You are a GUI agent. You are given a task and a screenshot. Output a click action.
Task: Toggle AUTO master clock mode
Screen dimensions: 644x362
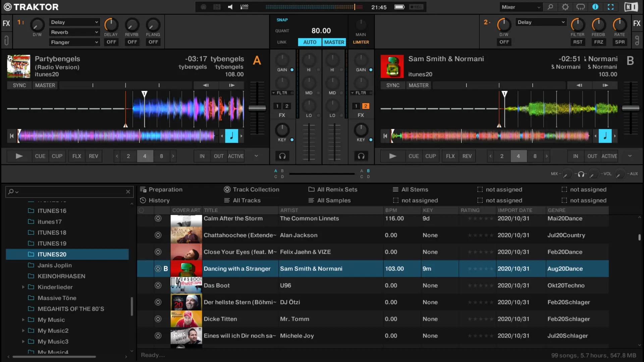click(x=310, y=42)
